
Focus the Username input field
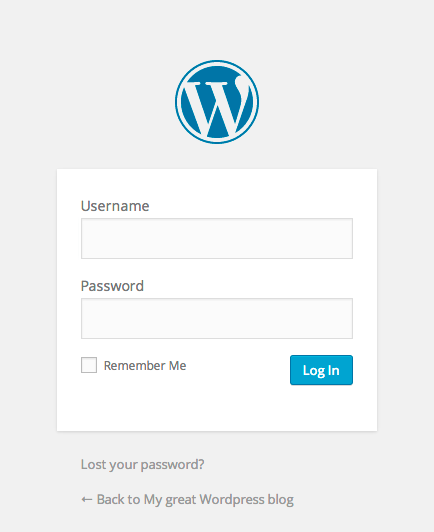tap(217, 239)
